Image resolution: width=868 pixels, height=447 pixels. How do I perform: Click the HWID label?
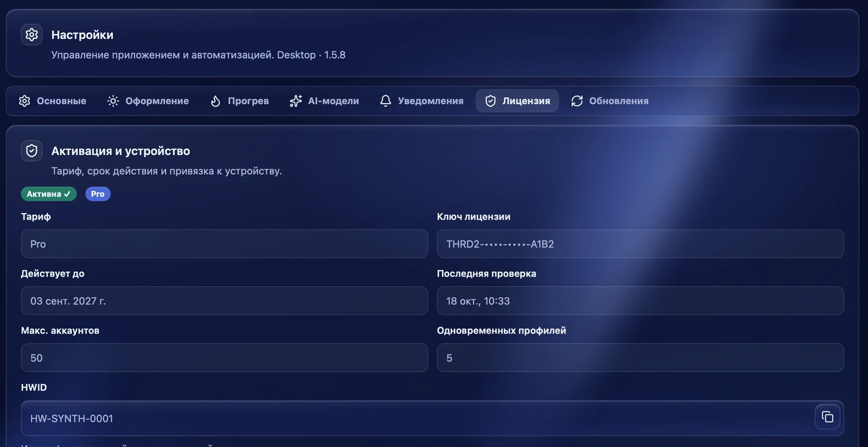34,387
